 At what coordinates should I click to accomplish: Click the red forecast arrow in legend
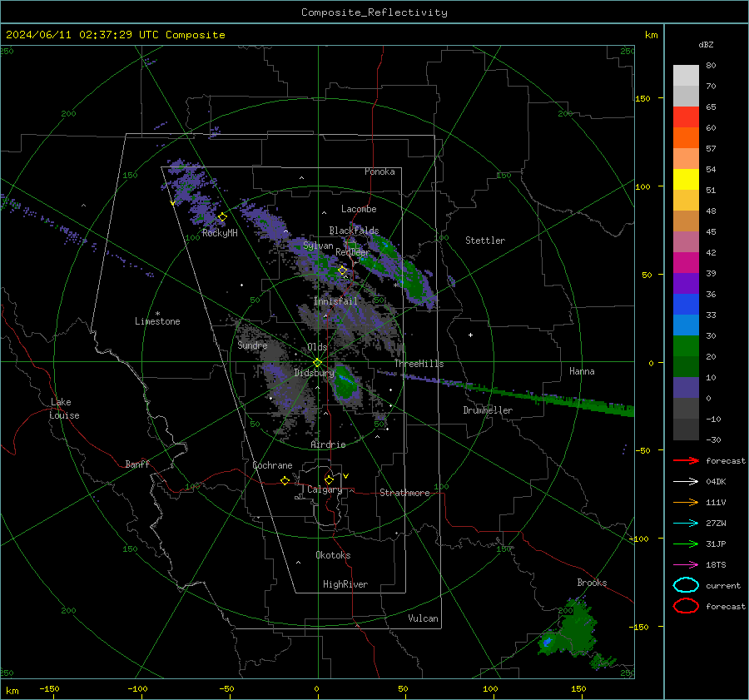pos(686,460)
